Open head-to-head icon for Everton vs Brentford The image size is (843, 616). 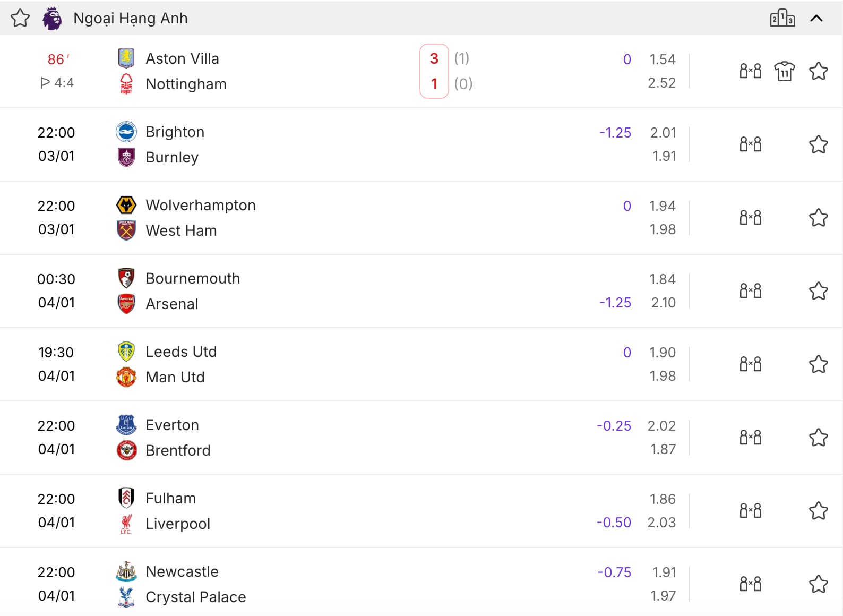[750, 438]
